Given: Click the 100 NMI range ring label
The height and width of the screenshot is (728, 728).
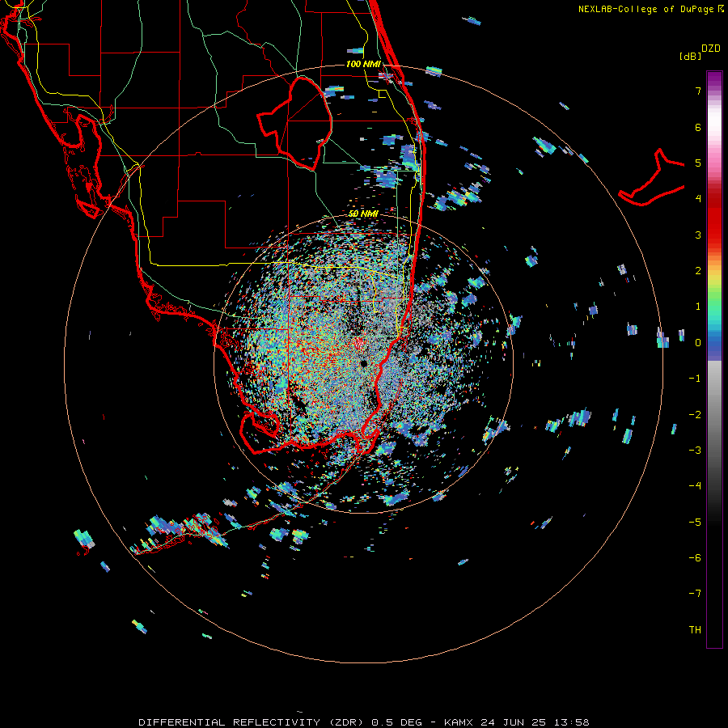Looking at the screenshot, I should tap(363, 64).
